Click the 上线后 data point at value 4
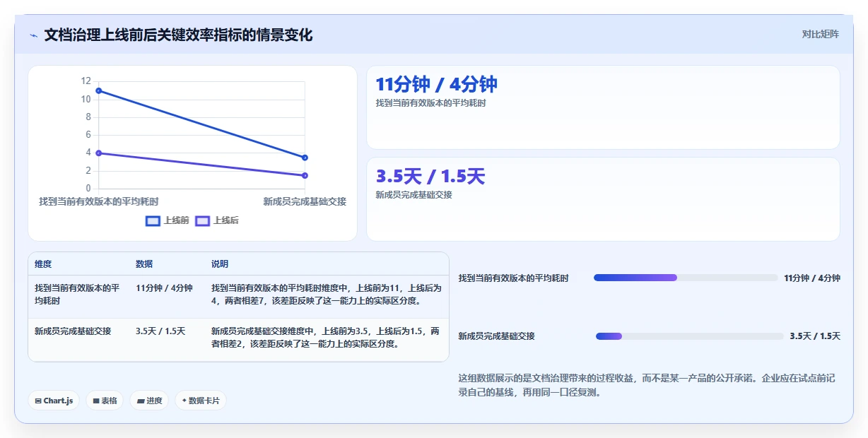868x438 pixels. (x=98, y=153)
